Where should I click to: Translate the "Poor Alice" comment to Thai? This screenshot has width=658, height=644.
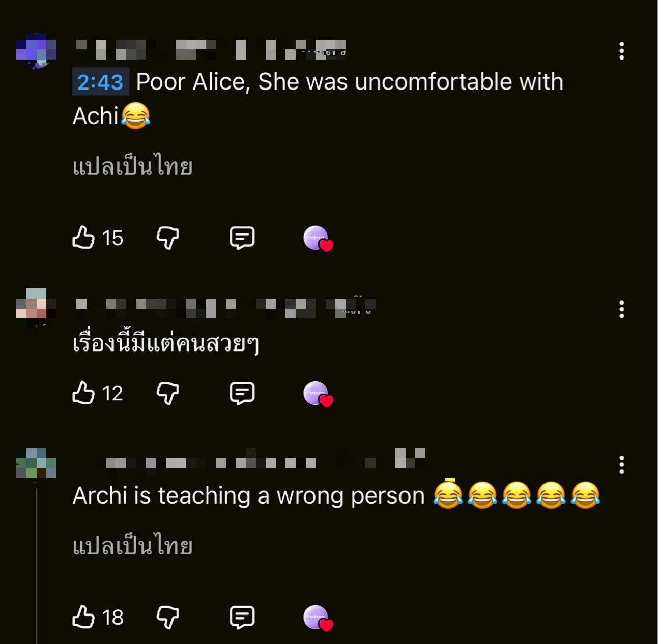(132, 166)
